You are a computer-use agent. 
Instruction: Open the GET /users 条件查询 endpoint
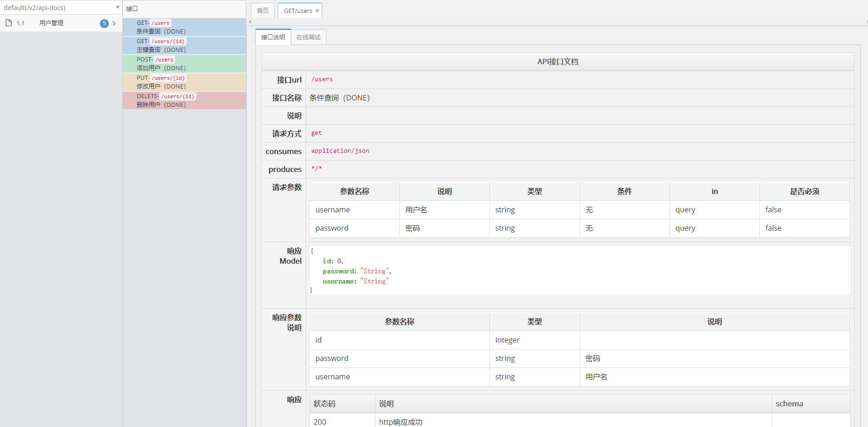click(184, 27)
